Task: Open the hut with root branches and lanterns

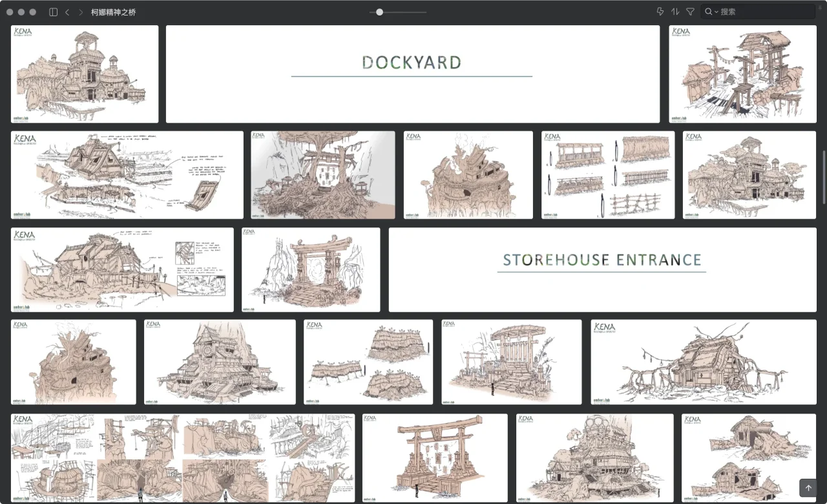Action: tap(704, 362)
